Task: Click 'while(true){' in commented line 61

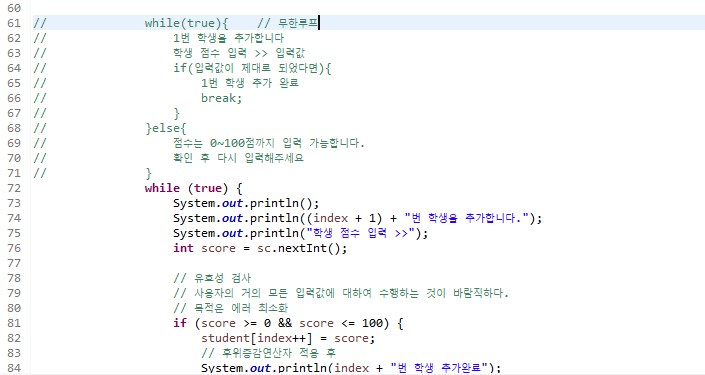Action: coord(187,23)
